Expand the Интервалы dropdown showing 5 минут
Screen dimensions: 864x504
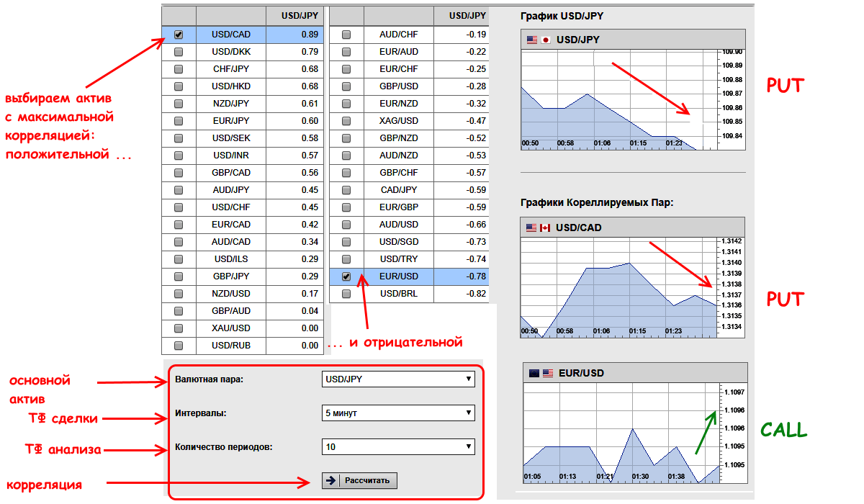point(398,413)
